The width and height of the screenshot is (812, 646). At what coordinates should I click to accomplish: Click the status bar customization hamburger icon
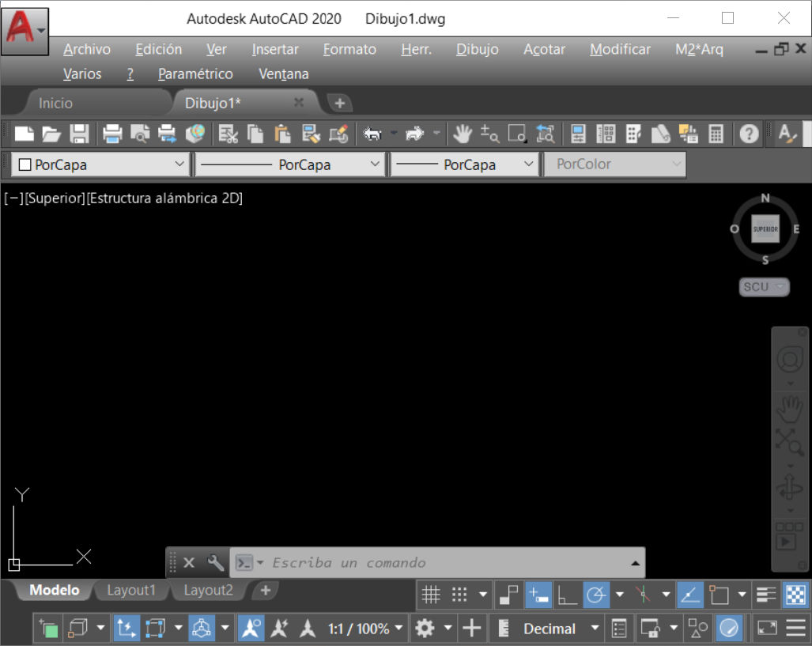[795, 628]
